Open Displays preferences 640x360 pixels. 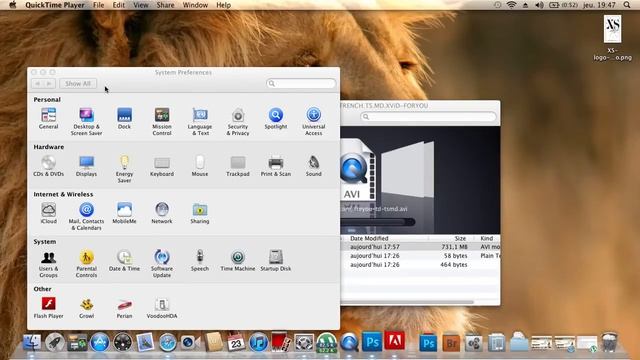pos(86,166)
